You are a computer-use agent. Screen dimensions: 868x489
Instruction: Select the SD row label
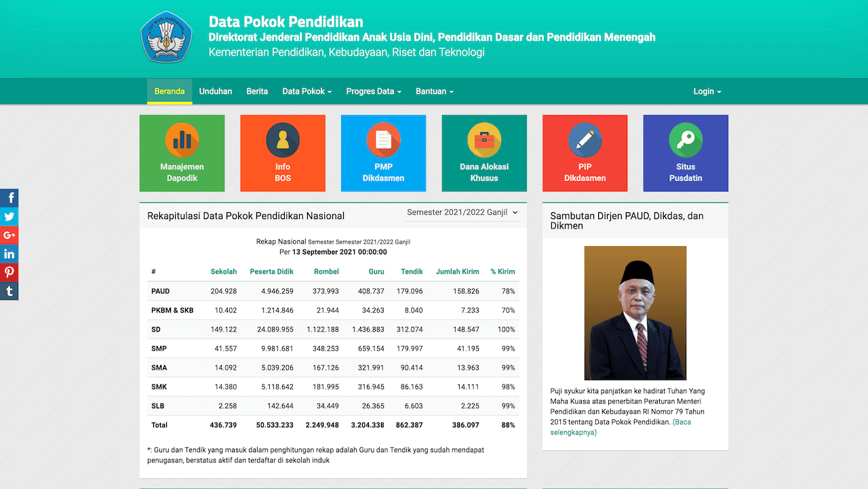(x=156, y=329)
